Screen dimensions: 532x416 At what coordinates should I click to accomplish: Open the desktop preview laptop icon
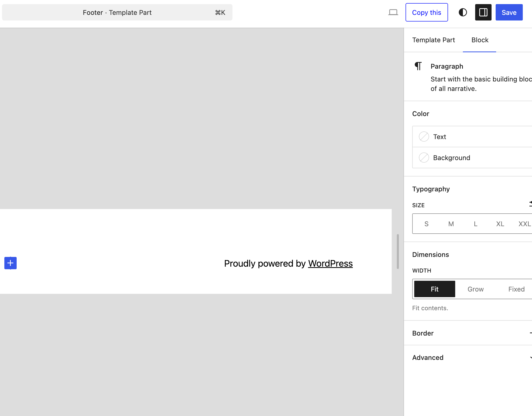click(393, 12)
